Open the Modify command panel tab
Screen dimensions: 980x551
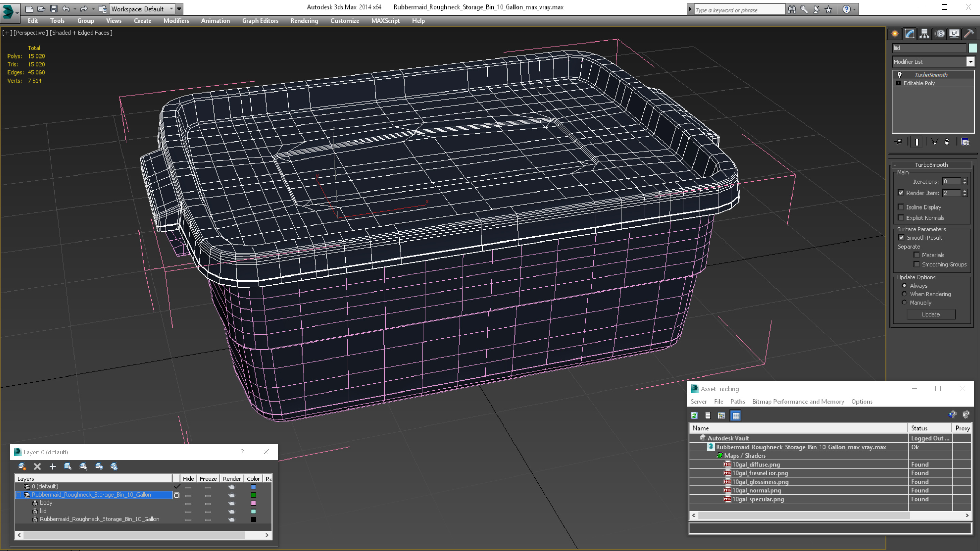(910, 34)
